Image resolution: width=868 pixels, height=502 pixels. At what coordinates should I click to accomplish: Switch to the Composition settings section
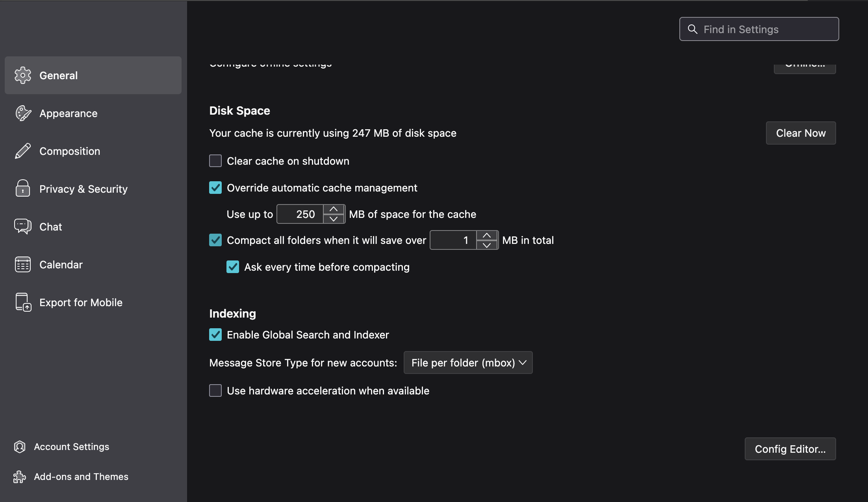[x=70, y=151]
